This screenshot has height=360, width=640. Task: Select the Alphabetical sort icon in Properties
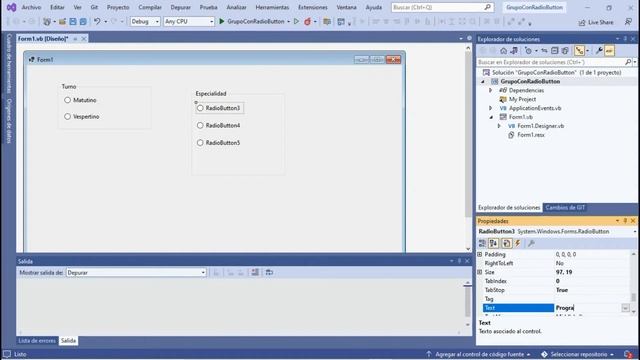pos(493,243)
